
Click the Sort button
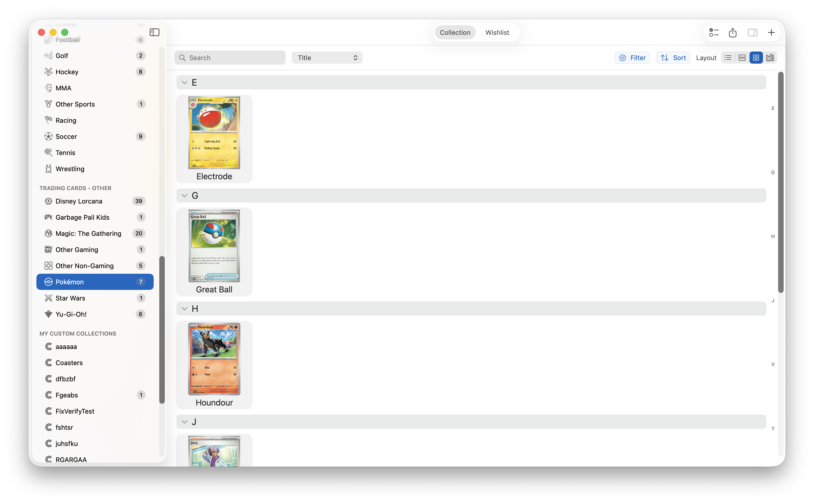click(x=672, y=57)
